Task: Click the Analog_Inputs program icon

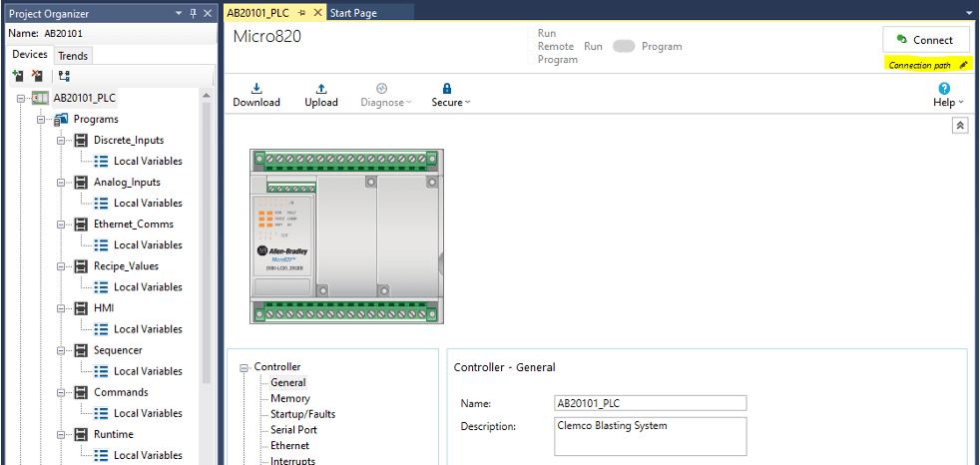Action: 81,182
